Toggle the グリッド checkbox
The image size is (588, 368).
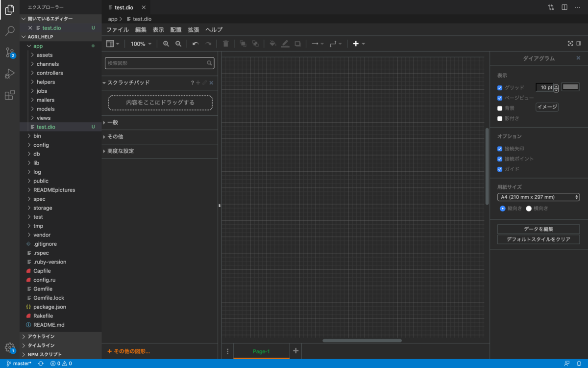pos(500,88)
